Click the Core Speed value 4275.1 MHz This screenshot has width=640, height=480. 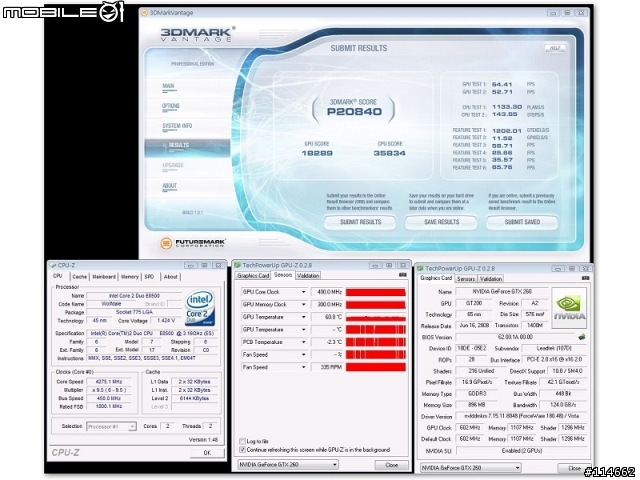coord(109,382)
